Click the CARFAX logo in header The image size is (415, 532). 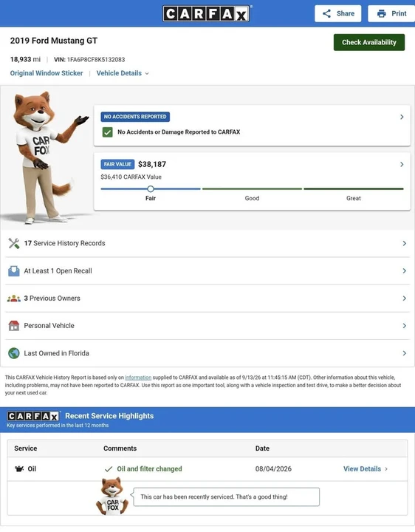pyautogui.click(x=206, y=14)
